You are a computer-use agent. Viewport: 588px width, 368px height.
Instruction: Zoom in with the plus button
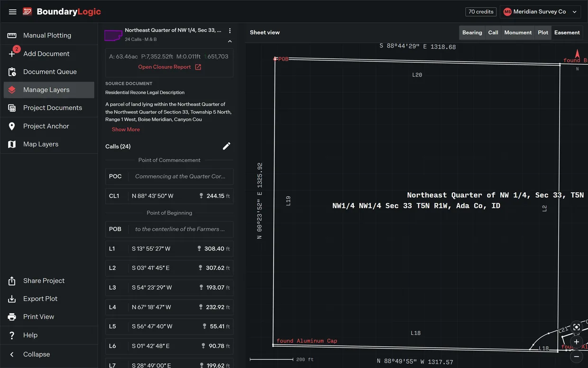click(577, 342)
